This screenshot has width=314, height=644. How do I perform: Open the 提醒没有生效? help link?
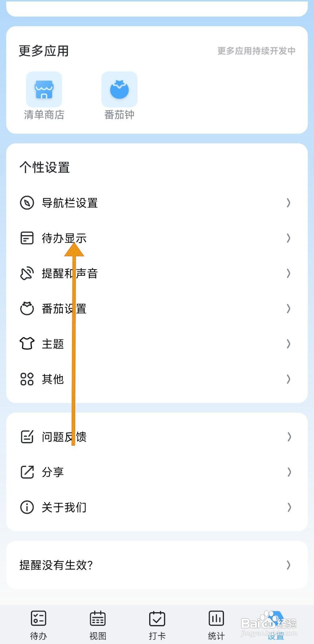56,565
